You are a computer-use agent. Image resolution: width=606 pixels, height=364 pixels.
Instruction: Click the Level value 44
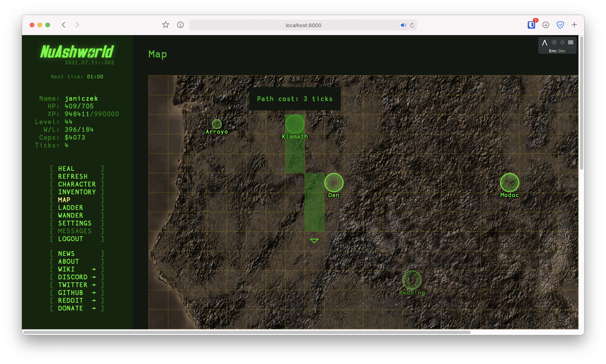[68, 122]
